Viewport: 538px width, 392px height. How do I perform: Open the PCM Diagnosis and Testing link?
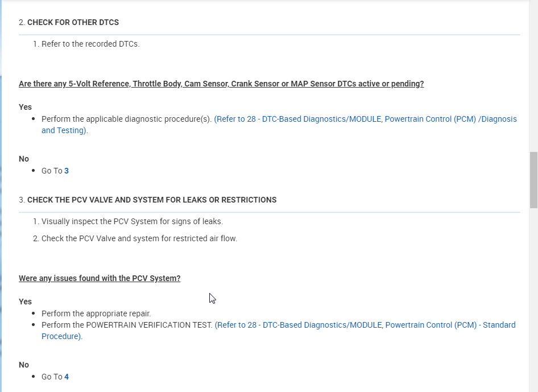365,119
